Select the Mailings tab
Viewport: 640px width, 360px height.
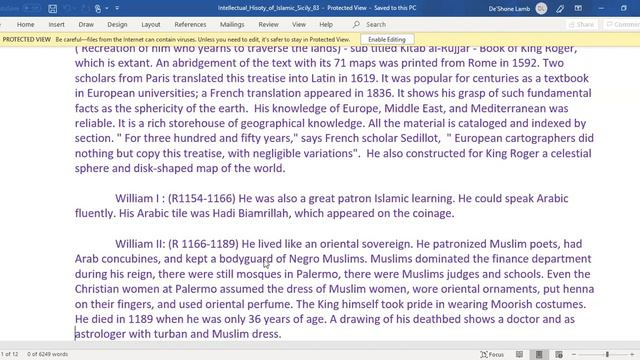point(232,24)
